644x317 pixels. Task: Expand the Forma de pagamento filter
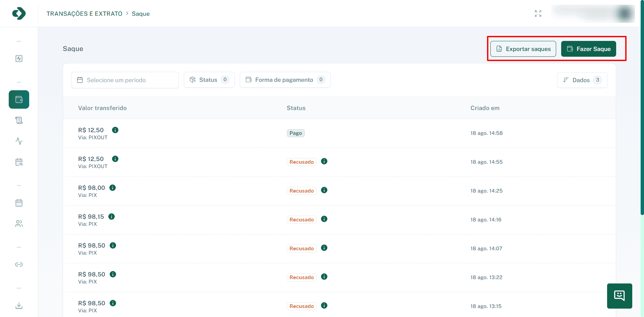click(285, 80)
